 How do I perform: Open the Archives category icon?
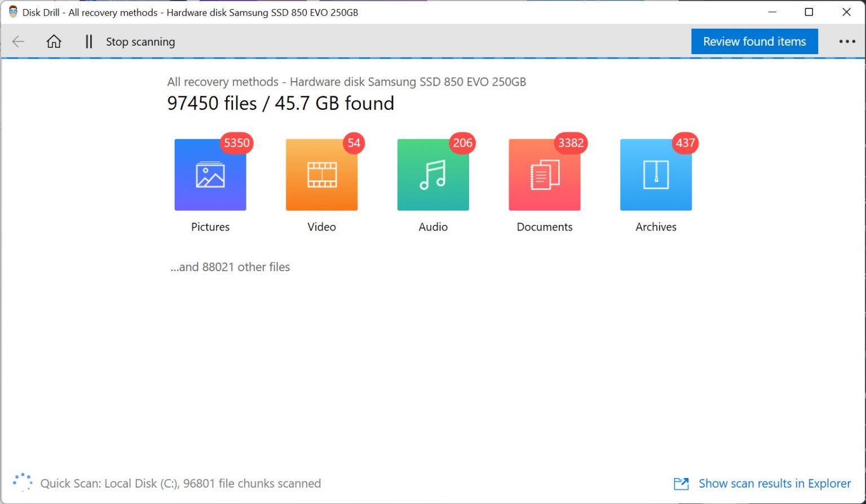tap(656, 175)
